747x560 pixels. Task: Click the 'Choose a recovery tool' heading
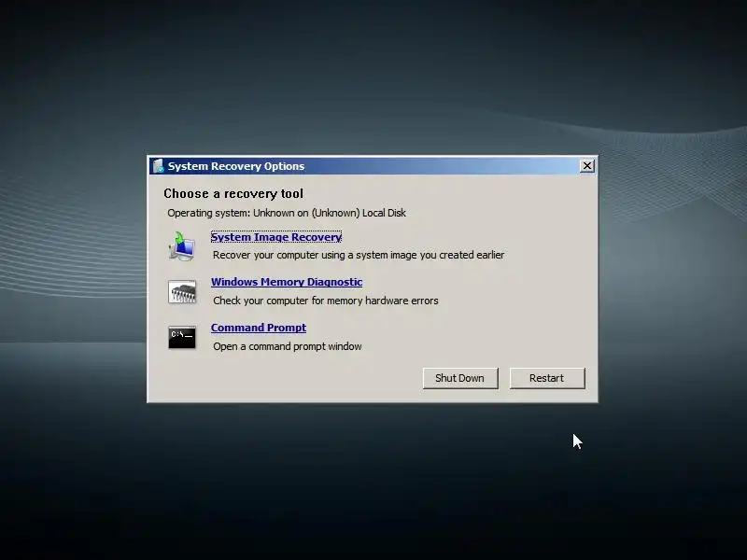[x=233, y=194]
